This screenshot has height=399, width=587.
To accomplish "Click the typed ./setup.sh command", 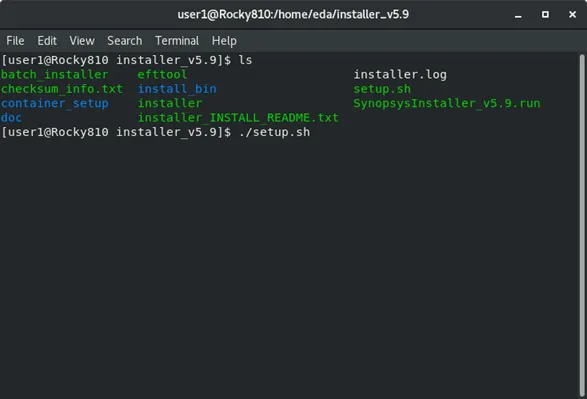I will pyautogui.click(x=274, y=132).
